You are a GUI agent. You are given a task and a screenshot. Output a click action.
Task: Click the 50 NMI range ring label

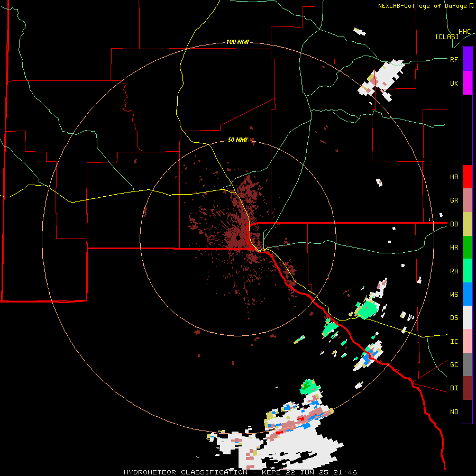click(x=237, y=140)
